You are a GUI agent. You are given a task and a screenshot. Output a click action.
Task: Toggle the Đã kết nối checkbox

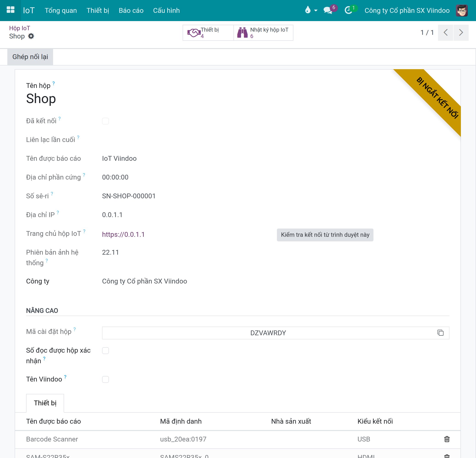click(105, 121)
